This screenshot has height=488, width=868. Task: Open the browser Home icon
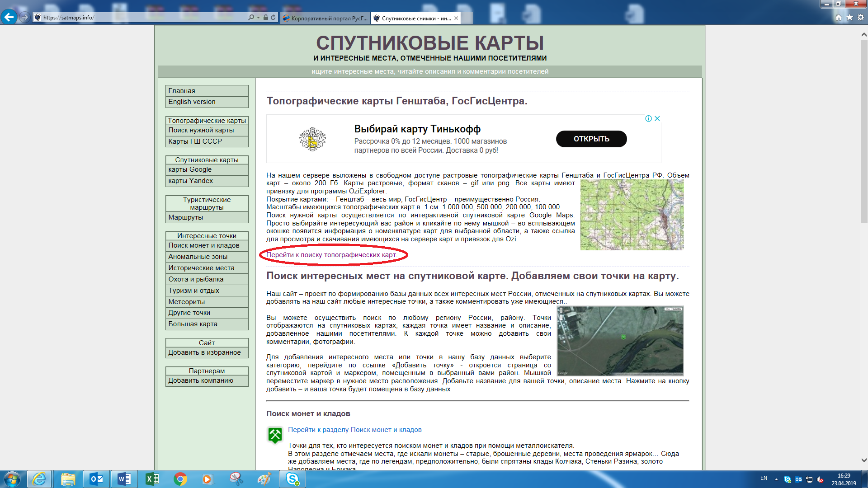click(x=839, y=17)
